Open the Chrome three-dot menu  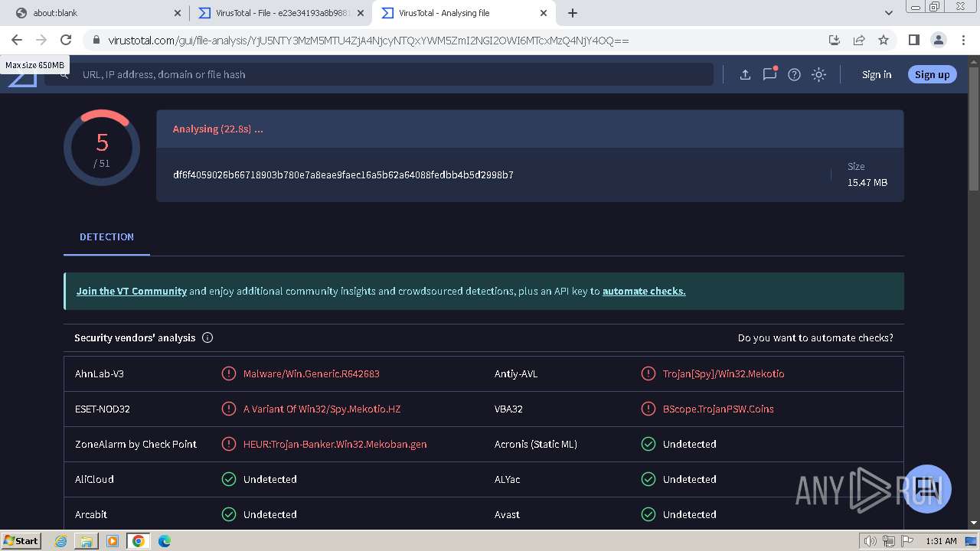pyautogui.click(x=962, y=40)
